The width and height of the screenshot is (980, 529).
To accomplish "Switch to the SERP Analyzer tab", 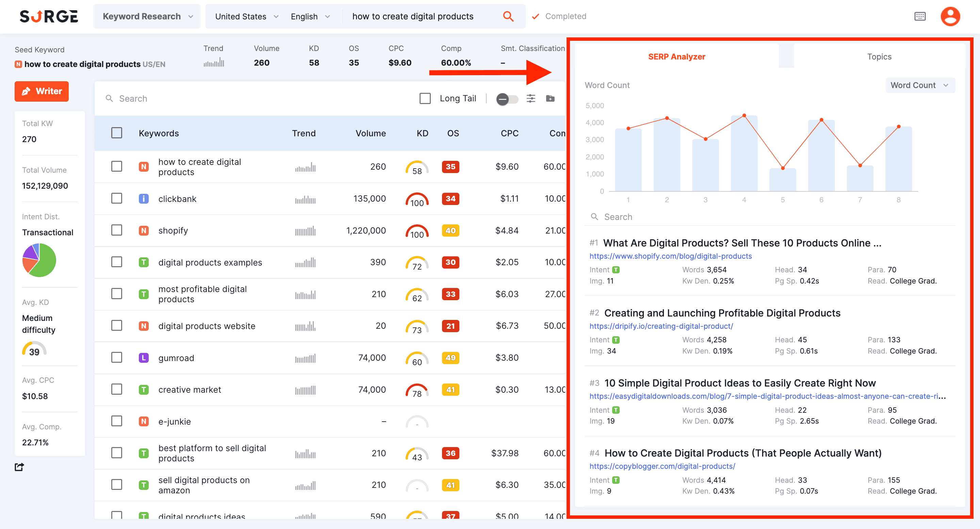I will pyautogui.click(x=676, y=57).
